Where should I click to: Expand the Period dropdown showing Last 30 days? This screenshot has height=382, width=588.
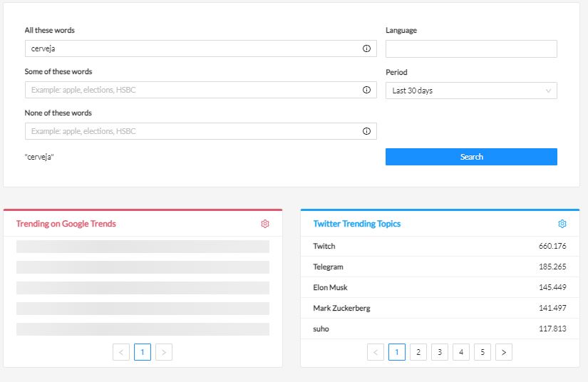pos(471,91)
